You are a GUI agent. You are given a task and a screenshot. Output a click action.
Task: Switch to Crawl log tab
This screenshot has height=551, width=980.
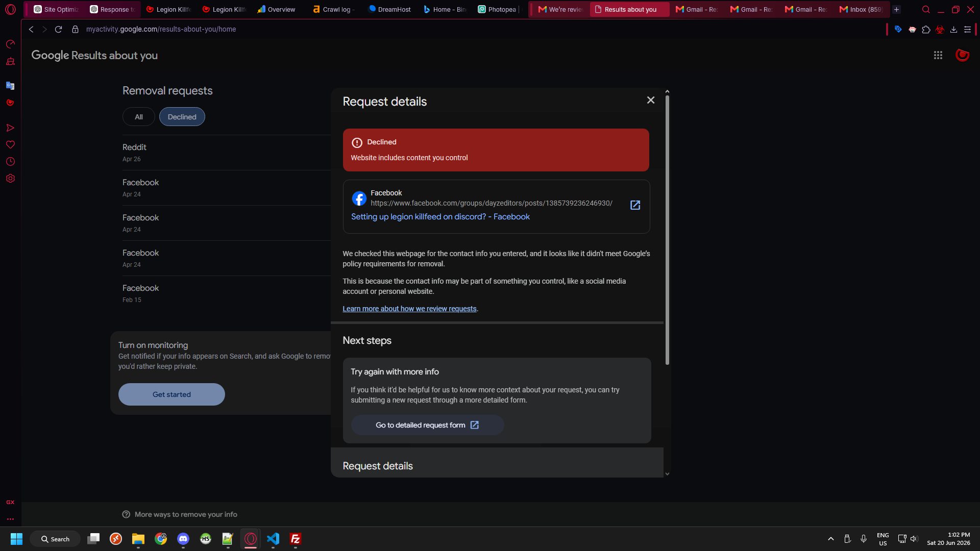334,10
